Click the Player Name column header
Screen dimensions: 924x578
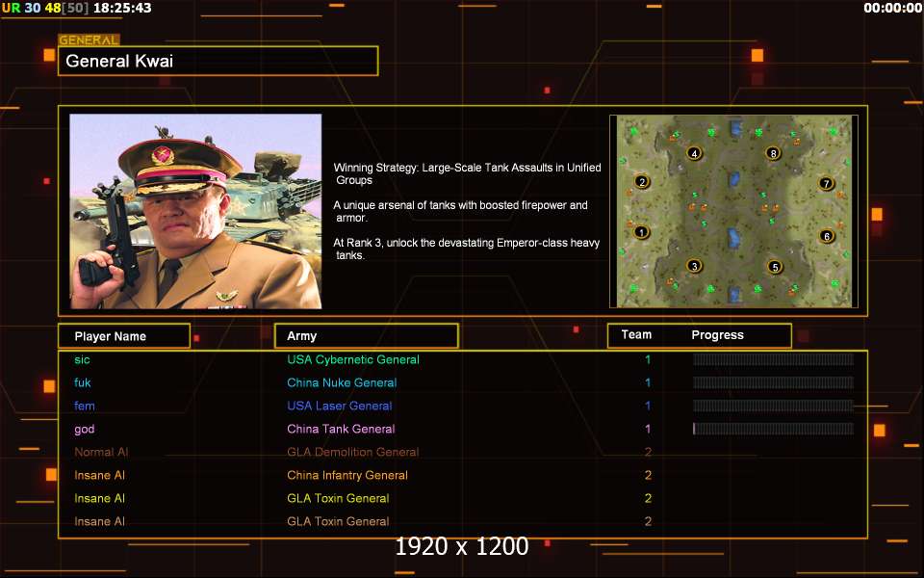124,336
